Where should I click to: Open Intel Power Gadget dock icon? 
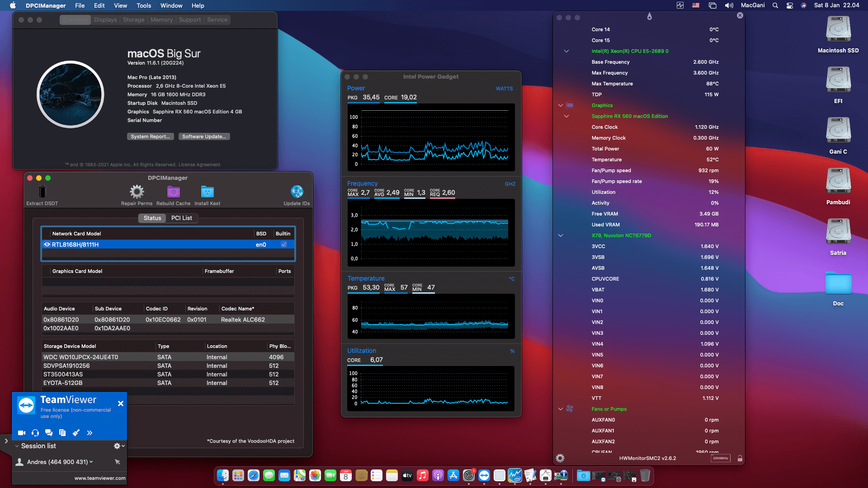[x=515, y=475]
